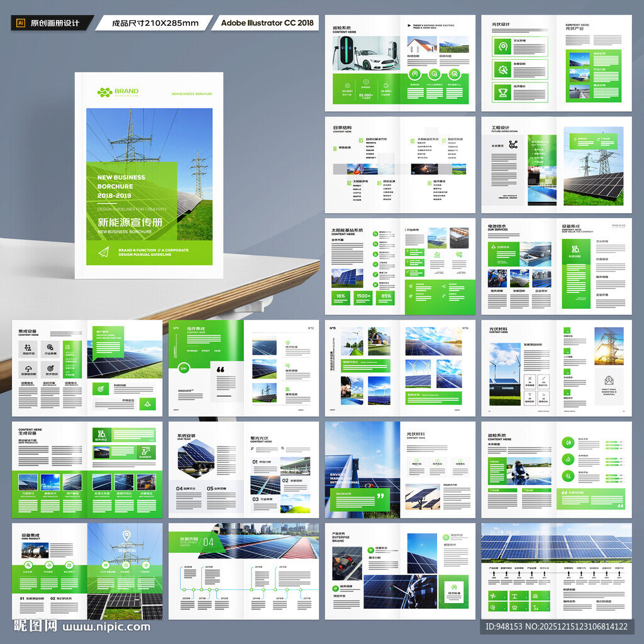This screenshot has width=644, height=644.
Task: Click the 聚光光伏 page heading
Action: 260,438
